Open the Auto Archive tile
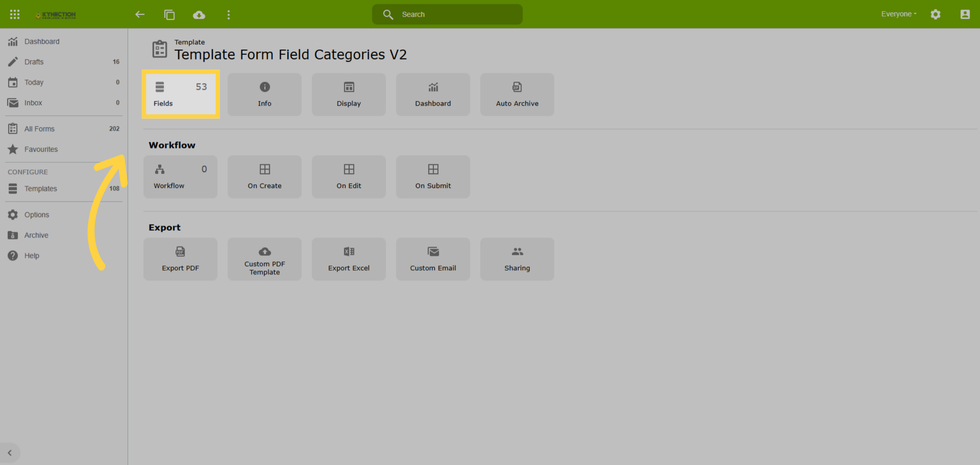The height and width of the screenshot is (465, 980). (517, 94)
